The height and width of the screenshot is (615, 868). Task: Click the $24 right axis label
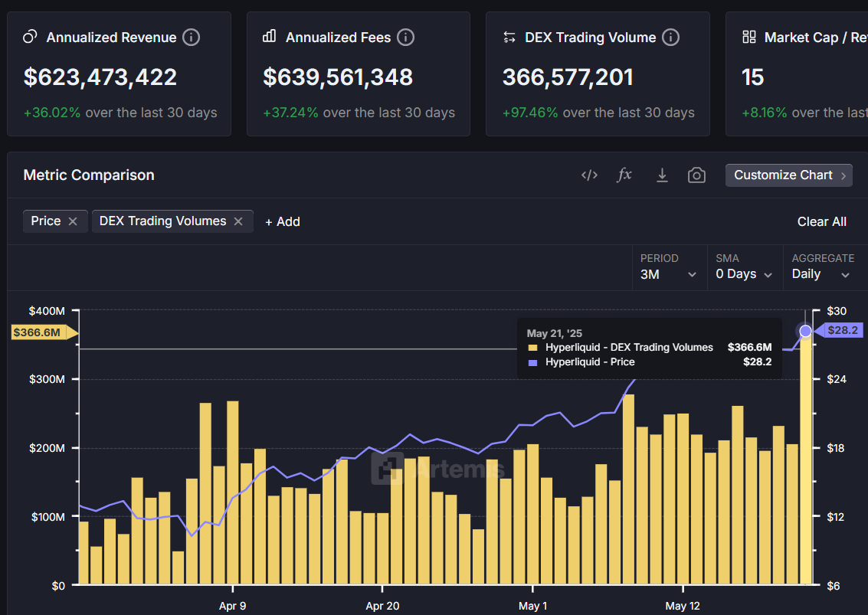(837, 379)
